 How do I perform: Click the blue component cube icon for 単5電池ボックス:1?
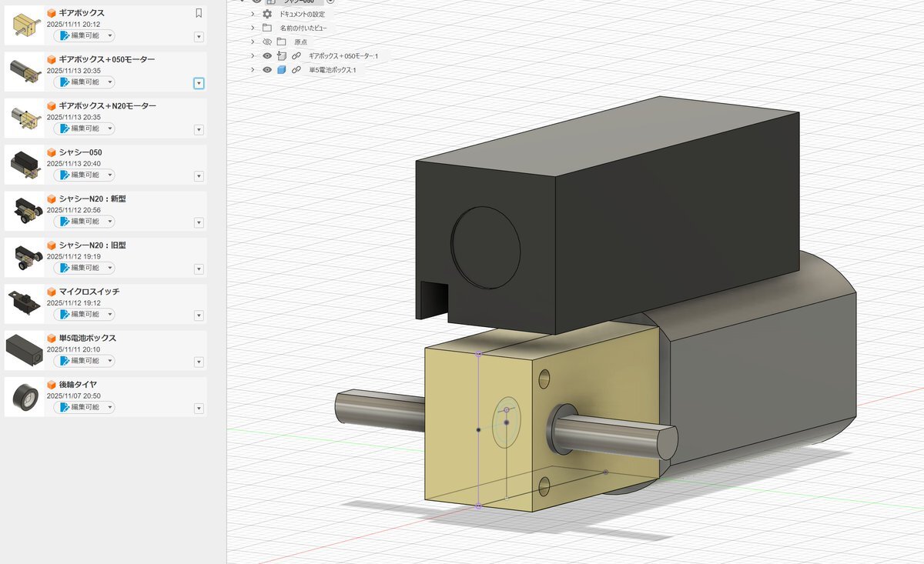pos(281,70)
